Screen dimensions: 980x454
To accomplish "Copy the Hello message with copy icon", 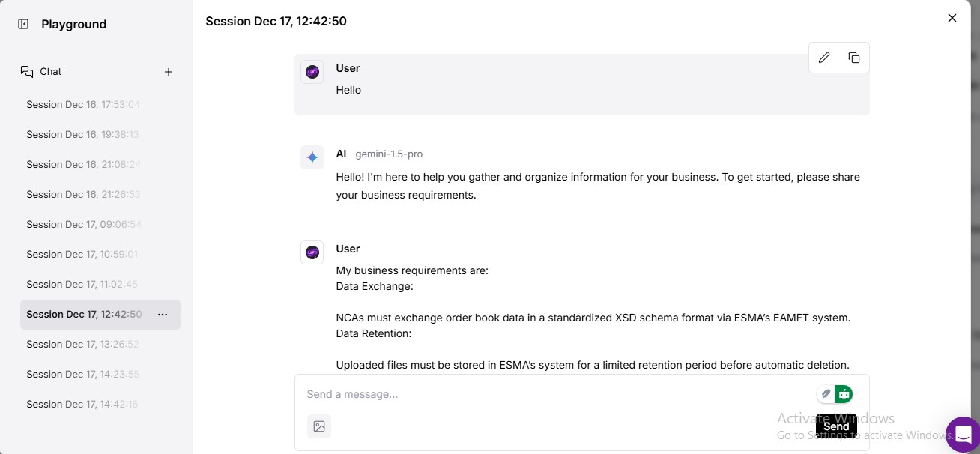I will (854, 58).
